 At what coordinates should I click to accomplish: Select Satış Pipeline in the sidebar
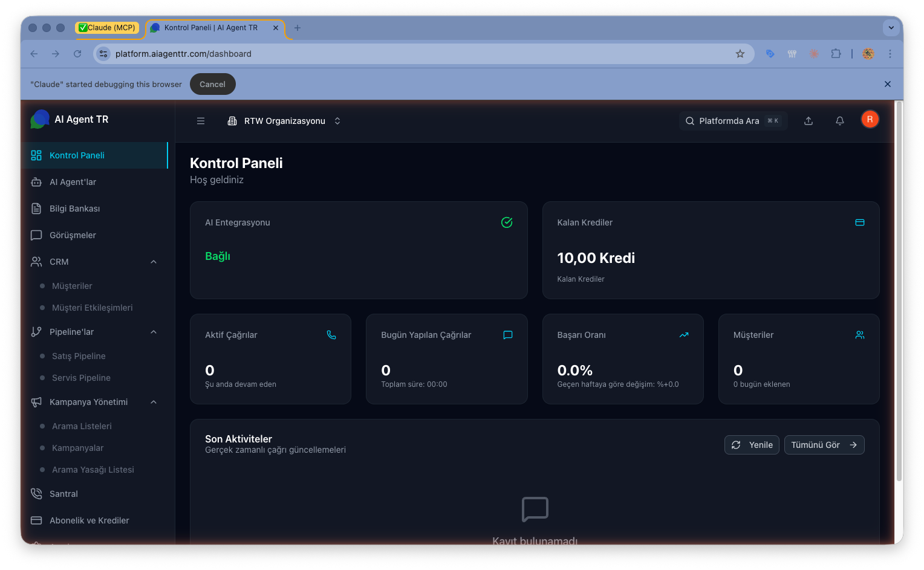78,356
